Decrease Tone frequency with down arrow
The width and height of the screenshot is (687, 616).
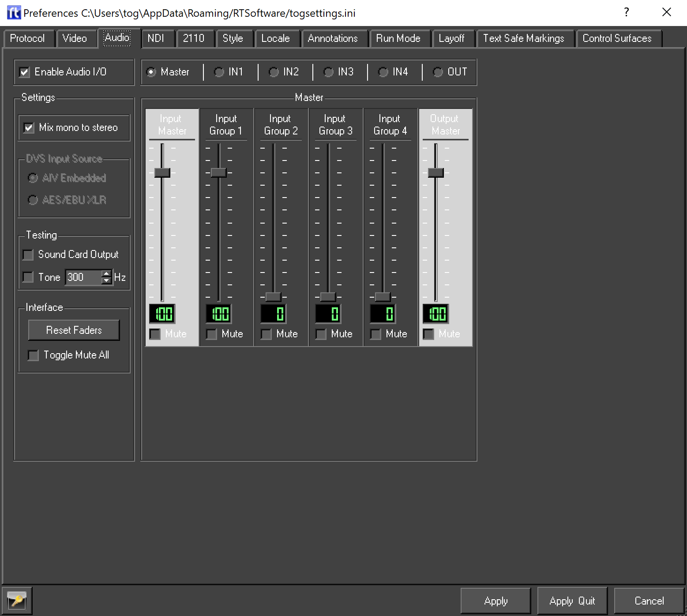106,281
